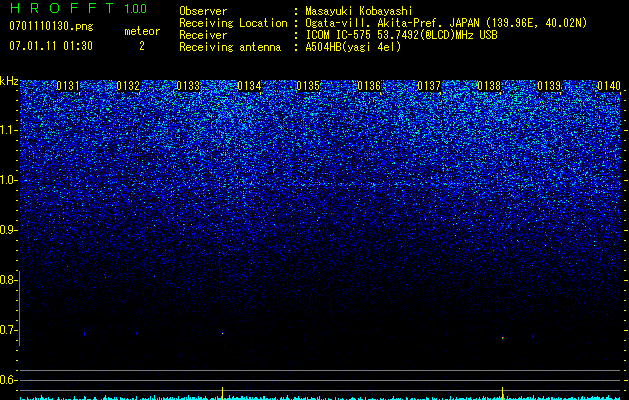Click the 1.1 kHz axis label
Viewport: 629px width, 400px height.
[8, 131]
